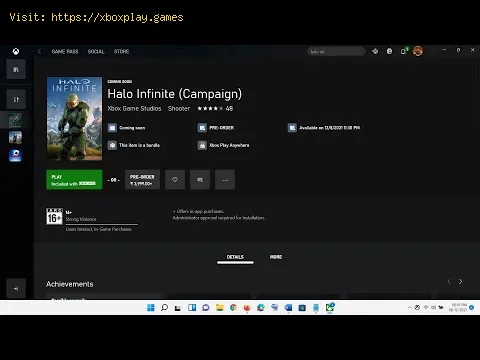
Task: Open Task View on the taskbar
Action: [x=178, y=307]
